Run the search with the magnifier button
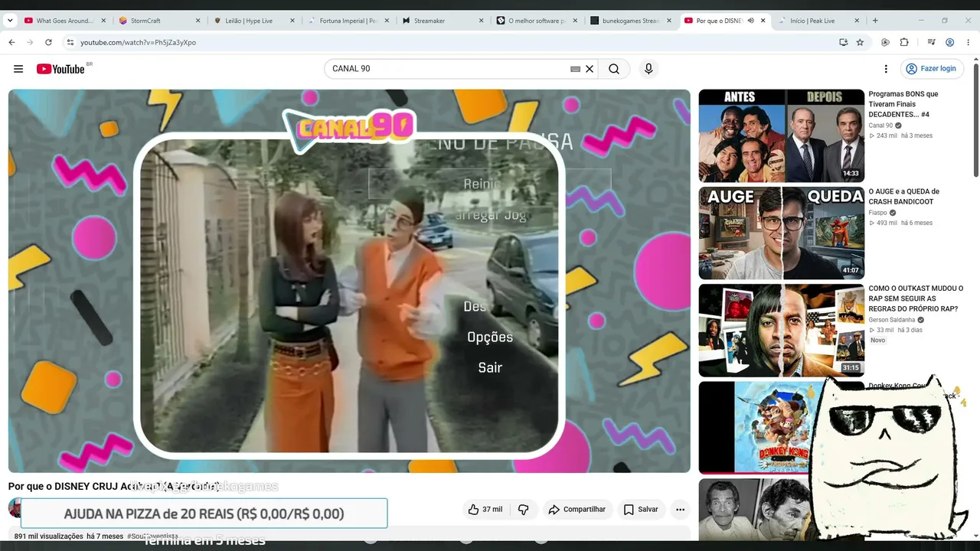Image resolution: width=980 pixels, height=551 pixels. [x=614, y=69]
